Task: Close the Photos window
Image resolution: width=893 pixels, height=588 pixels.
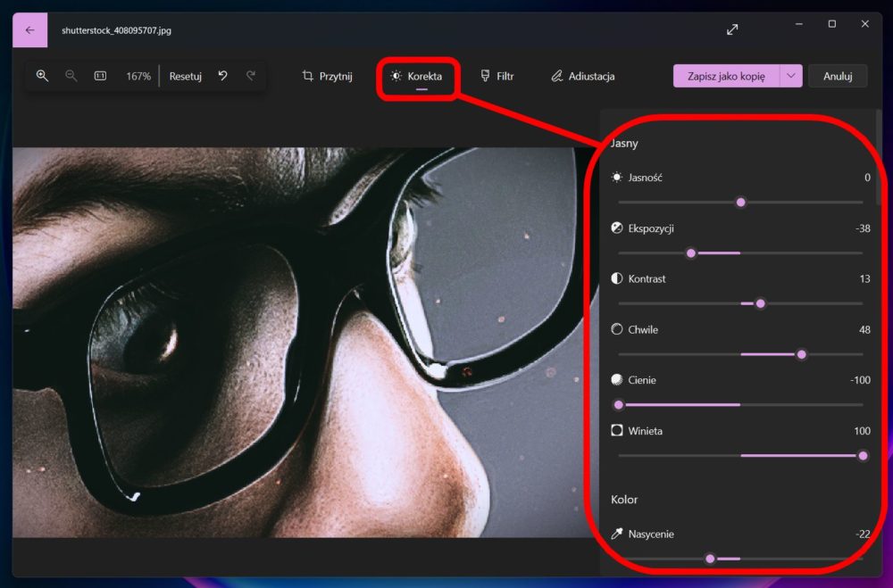Action: 865,24
